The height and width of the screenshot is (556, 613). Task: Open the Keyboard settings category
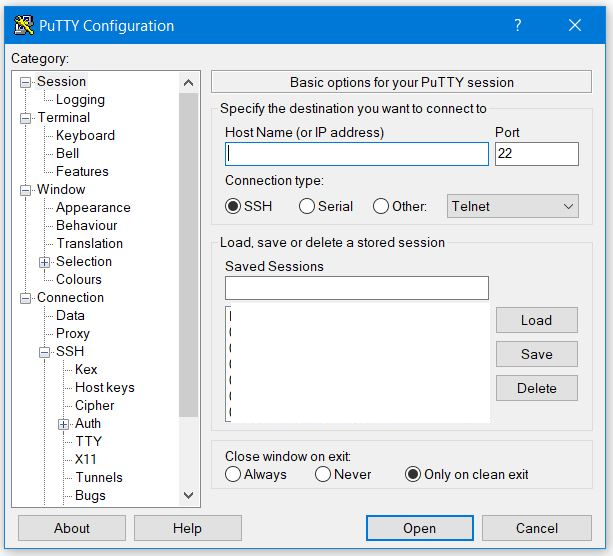(x=85, y=135)
